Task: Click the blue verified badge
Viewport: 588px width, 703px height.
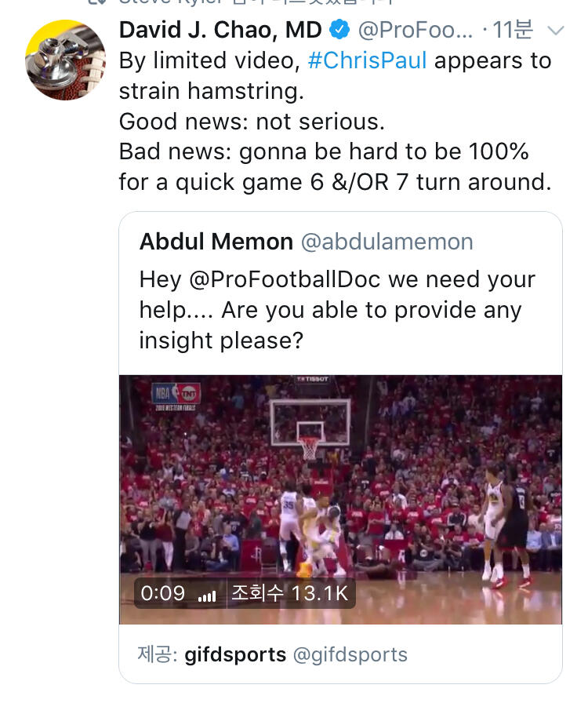Action: coord(339,30)
